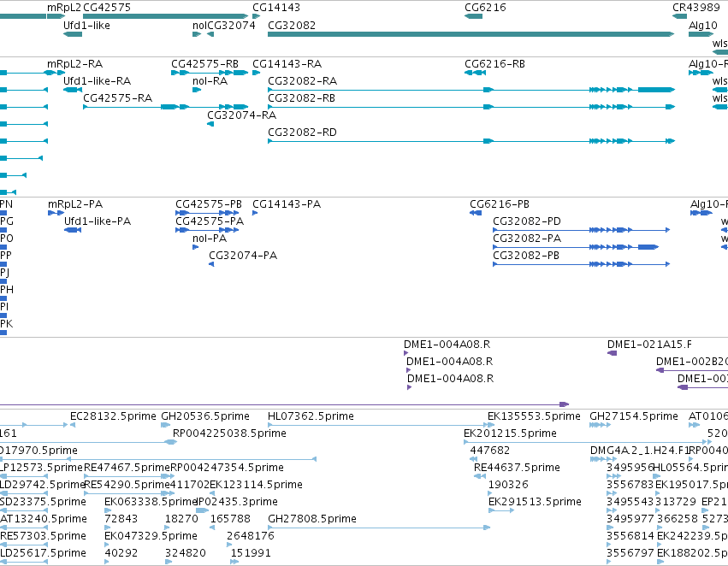Screen dimensions: 728x566
Task: Open the 40292 feature label
Action: pos(121,553)
